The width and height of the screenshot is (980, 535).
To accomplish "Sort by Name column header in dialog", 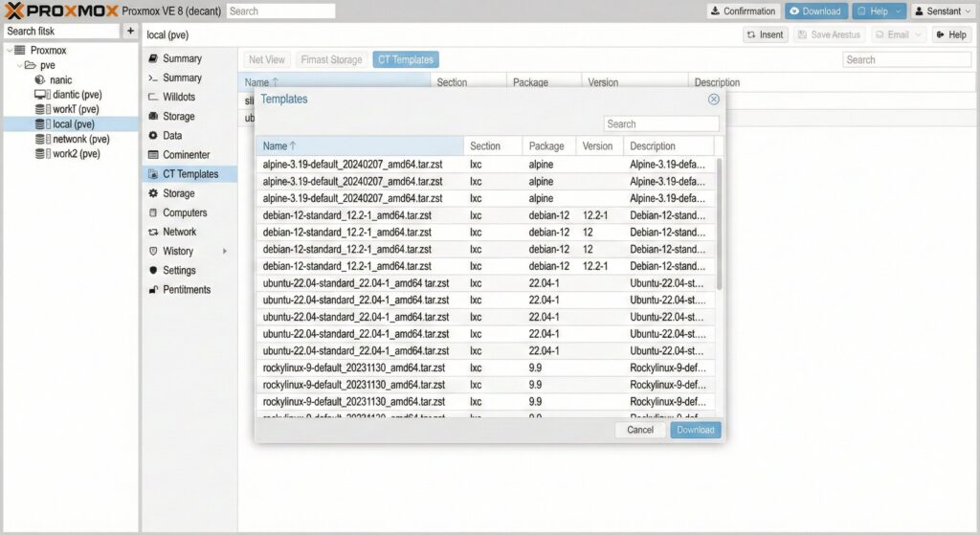I will (x=279, y=146).
